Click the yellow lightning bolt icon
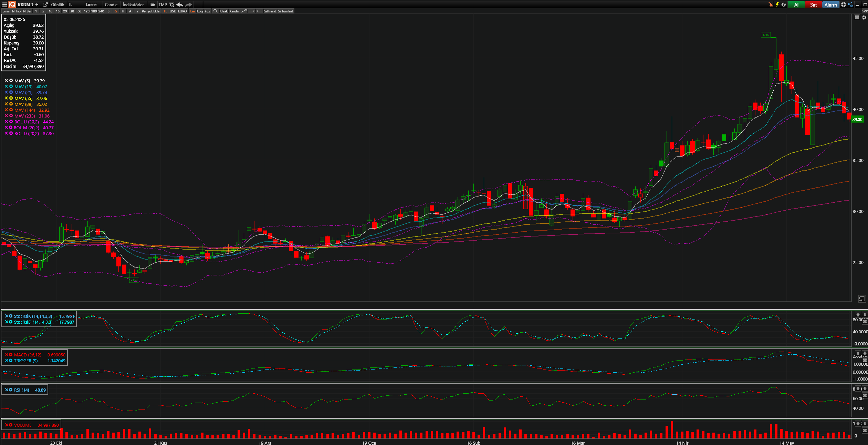The width and height of the screenshot is (868, 445). pyautogui.click(x=777, y=4)
